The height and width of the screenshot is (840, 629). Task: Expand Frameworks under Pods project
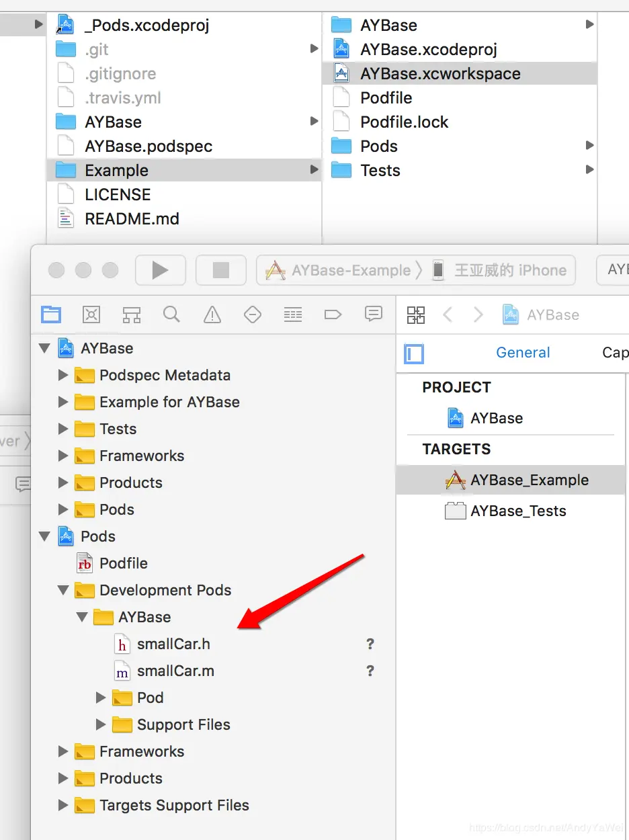pyautogui.click(x=63, y=751)
